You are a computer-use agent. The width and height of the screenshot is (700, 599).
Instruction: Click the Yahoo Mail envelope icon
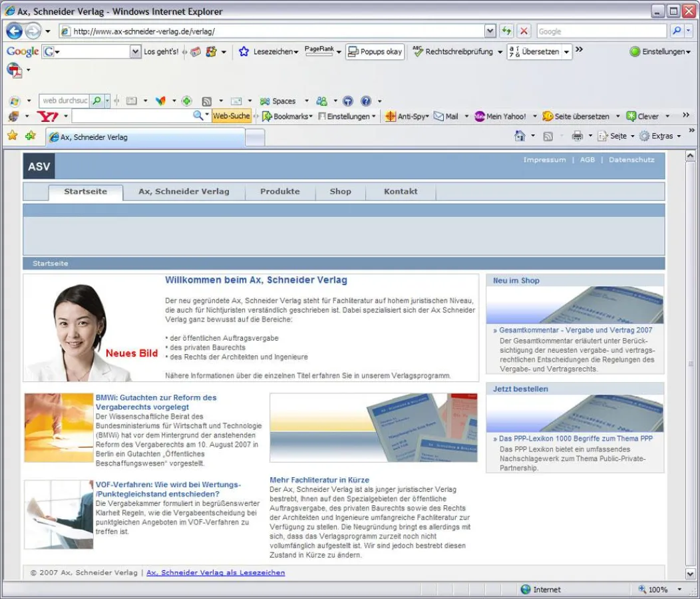pyautogui.click(x=438, y=116)
